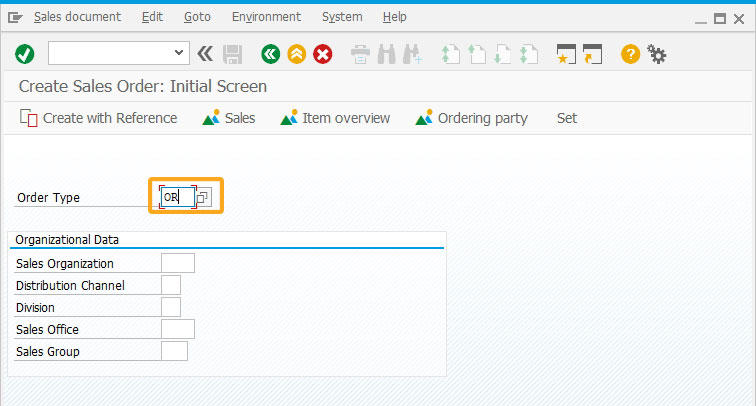Click the green Back button

click(270, 54)
